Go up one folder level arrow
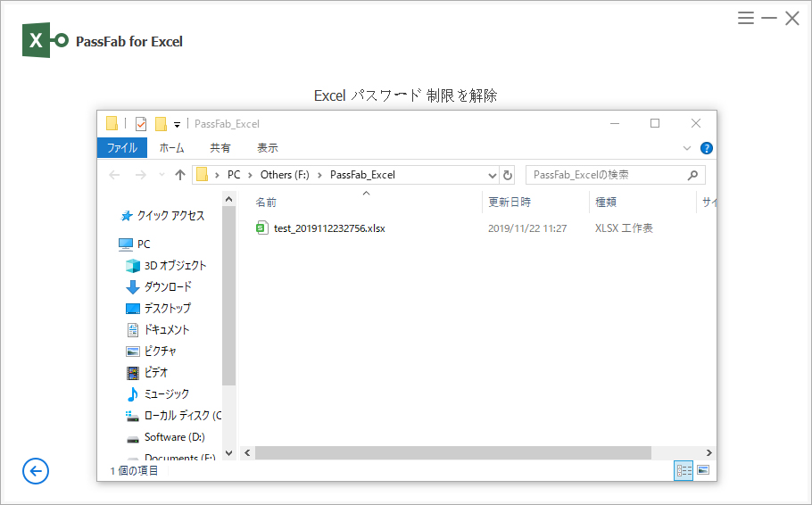Viewport: 812px width, 505px height. (180, 175)
